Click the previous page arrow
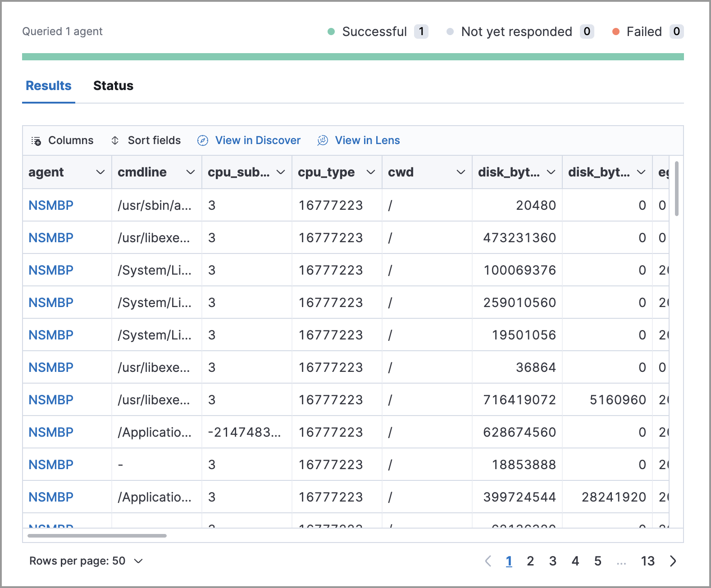711x588 pixels. pos(488,561)
